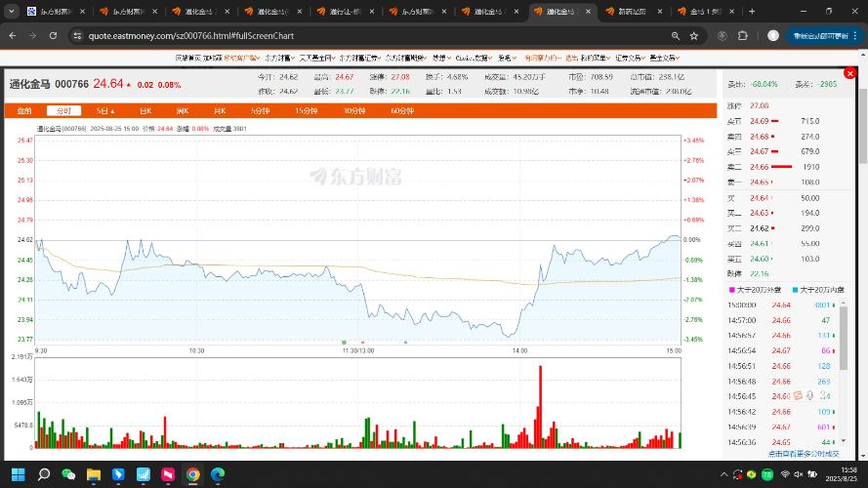Image resolution: width=868 pixels, height=488 pixels.
Task: Open Microsoft Edge from the taskbar
Action: point(218,474)
